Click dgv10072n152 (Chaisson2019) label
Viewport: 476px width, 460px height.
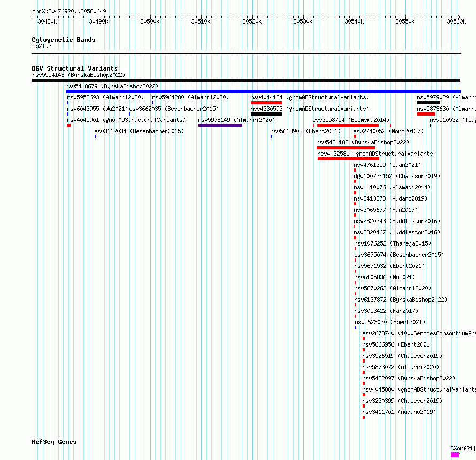pos(397,176)
